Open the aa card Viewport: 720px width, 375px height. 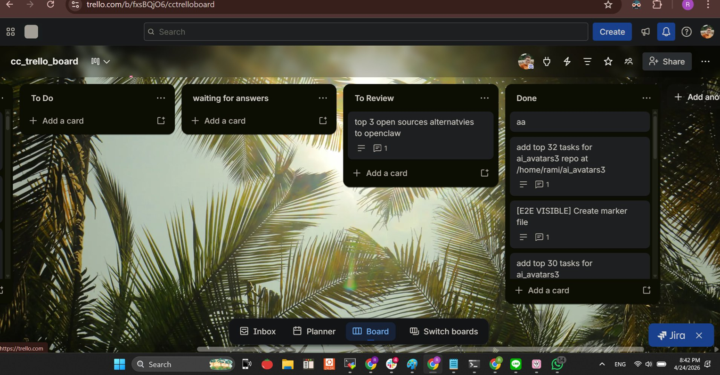pyautogui.click(x=579, y=122)
